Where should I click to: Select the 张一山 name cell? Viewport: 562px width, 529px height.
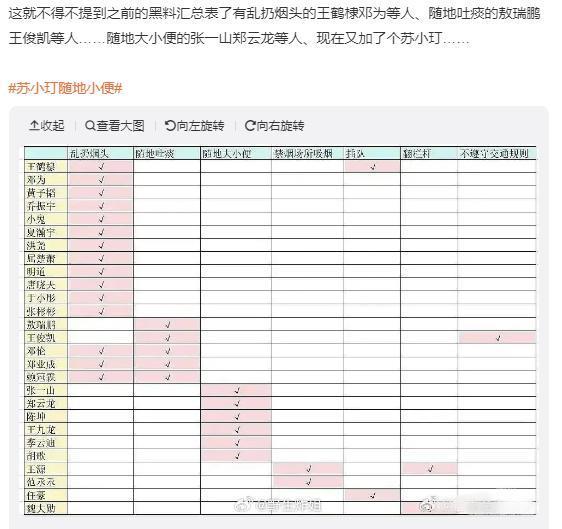[x=46, y=390]
